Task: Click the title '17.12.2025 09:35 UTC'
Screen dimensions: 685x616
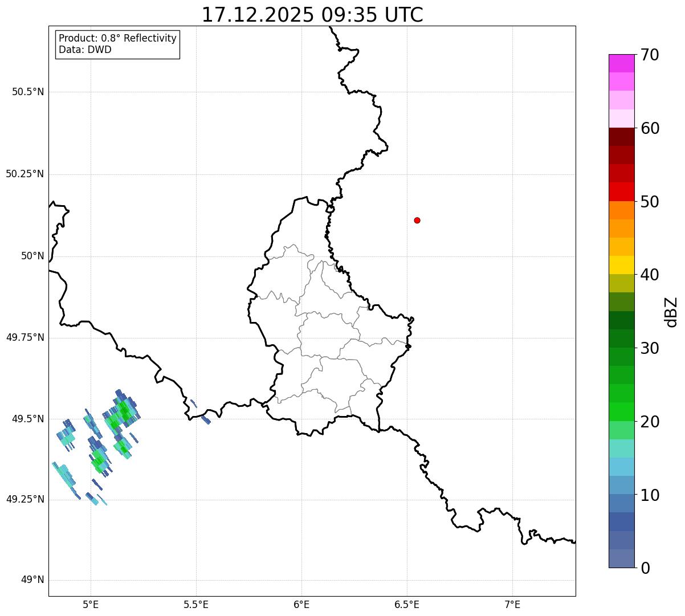Action: click(x=312, y=14)
